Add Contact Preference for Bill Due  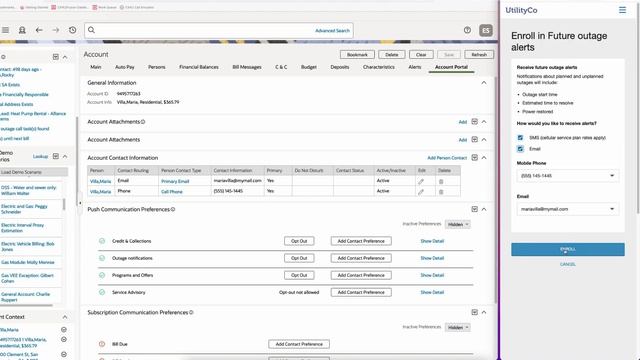coord(299,344)
